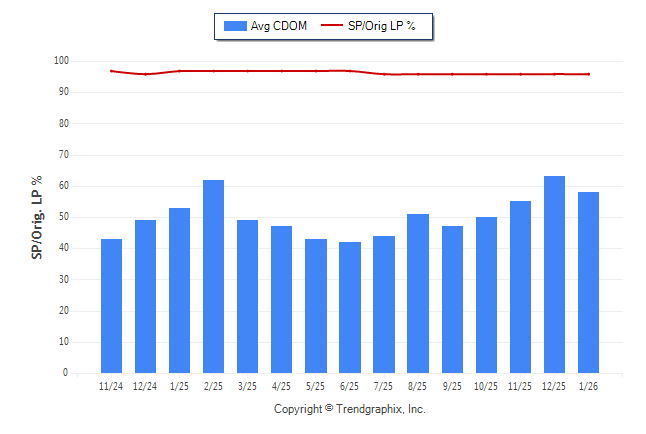Click the 100 value on the y-axis

click(x=62, y=61)
